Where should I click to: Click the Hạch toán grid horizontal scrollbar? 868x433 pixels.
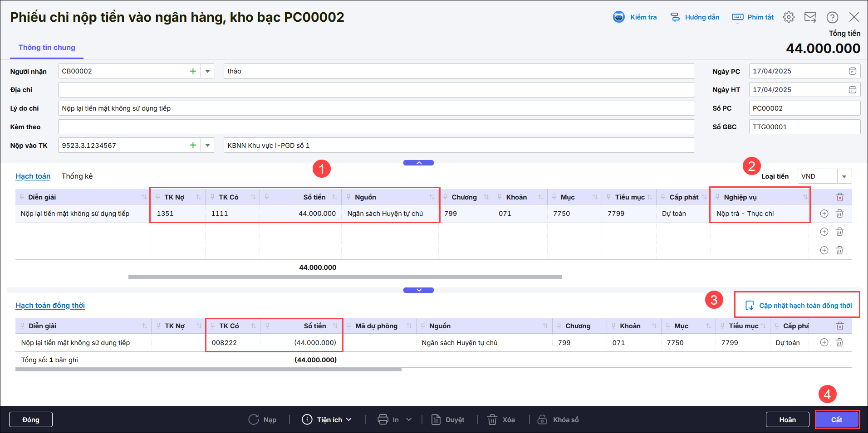345,277
